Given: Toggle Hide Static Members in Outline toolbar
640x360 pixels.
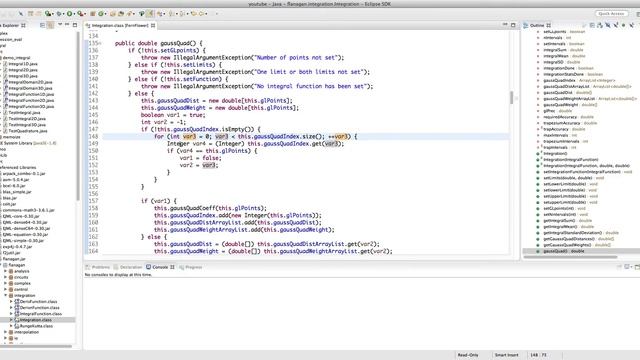Looking at the screenshot, I should pyautogui.click(x=616, y=25).
